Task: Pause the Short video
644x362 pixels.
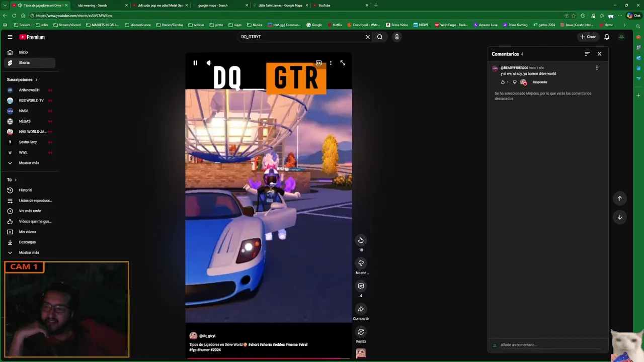Action: [x=195, y=63]
